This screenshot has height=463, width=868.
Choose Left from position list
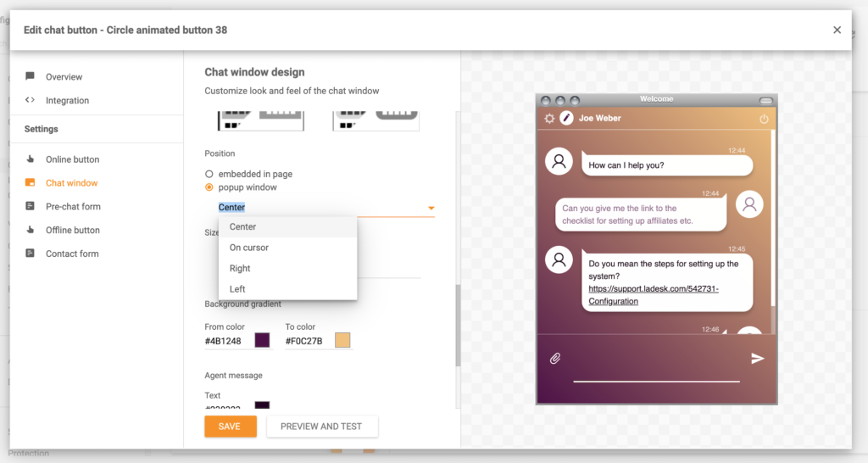(x=237, y=289)
